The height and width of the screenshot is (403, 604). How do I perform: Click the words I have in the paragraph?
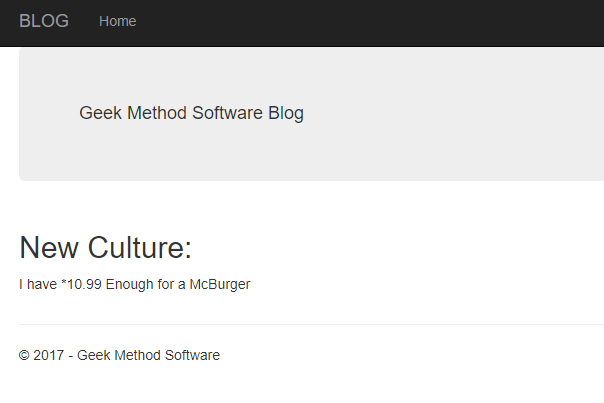coord(38,284)
